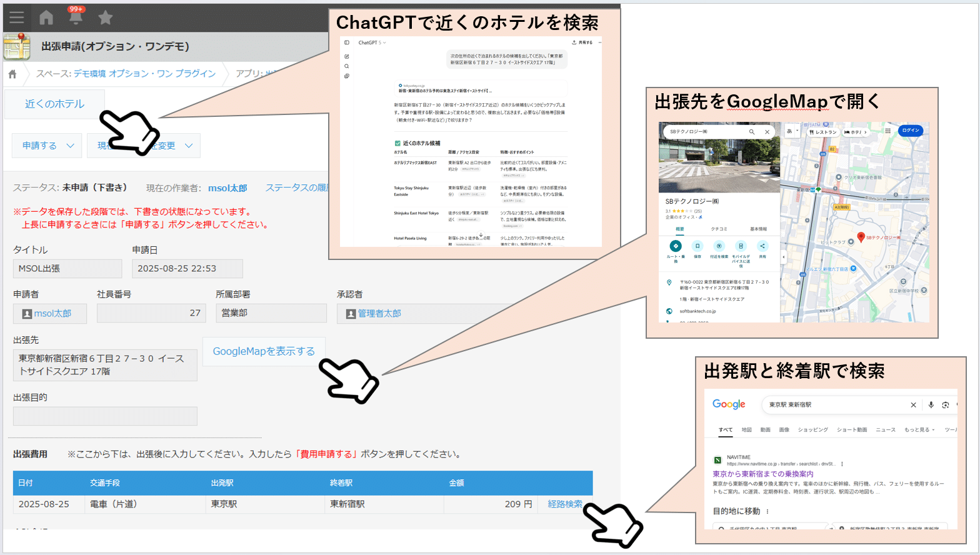Screen dimensions: 980x555
Task: Click the 近くのホテル button
Action: pos(54,104)
